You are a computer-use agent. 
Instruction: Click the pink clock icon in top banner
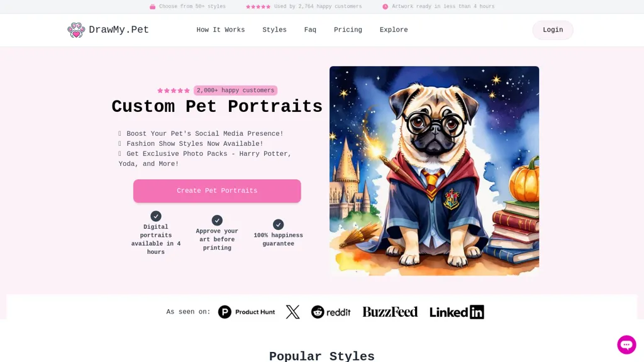pyautogui.click(x=386, y=6)
